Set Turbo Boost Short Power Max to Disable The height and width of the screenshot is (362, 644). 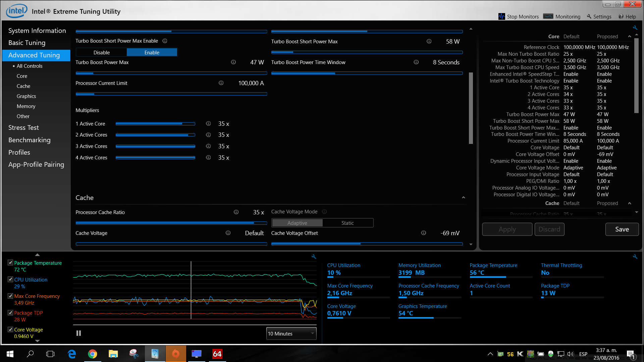pyautogui.click(x=102, y=52)
